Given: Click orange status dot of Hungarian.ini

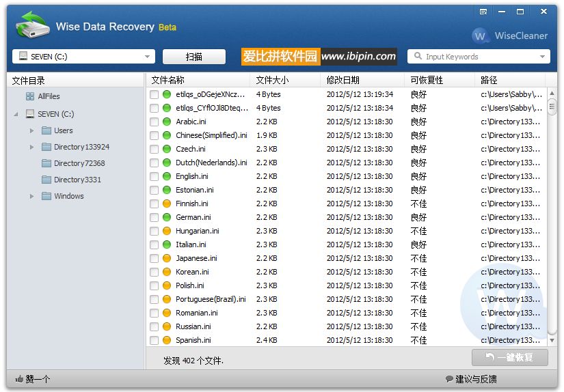Looking at the screenshot, I should [x=167, y=231].
